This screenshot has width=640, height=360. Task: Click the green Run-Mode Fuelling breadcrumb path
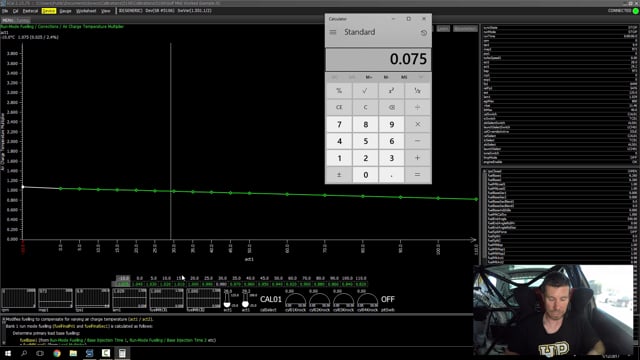pyautogui.click(x=62, y=27)
